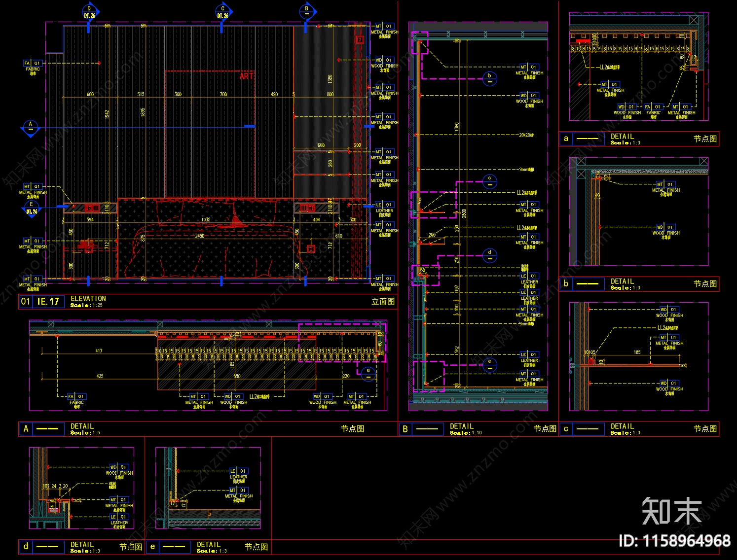This screenshot has height=560, width=737.
Task: Select the FA 01 FABRIC tag in elevation
Action: click(33, 66)
